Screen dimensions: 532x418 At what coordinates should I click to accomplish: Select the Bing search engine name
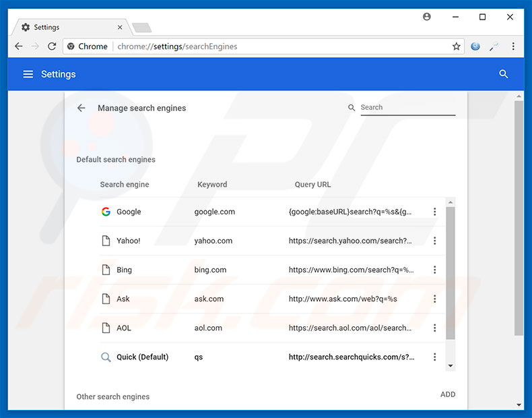tap(124, 270)
